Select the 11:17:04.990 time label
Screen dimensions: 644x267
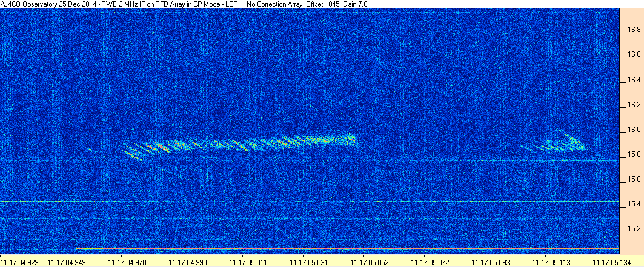click(187, 262)
